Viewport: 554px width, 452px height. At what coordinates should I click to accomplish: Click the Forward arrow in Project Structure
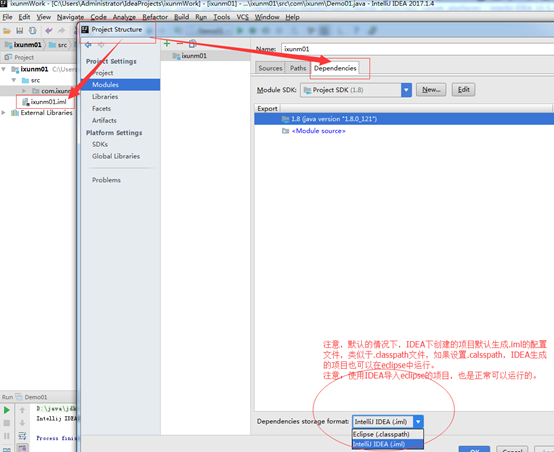101,45
